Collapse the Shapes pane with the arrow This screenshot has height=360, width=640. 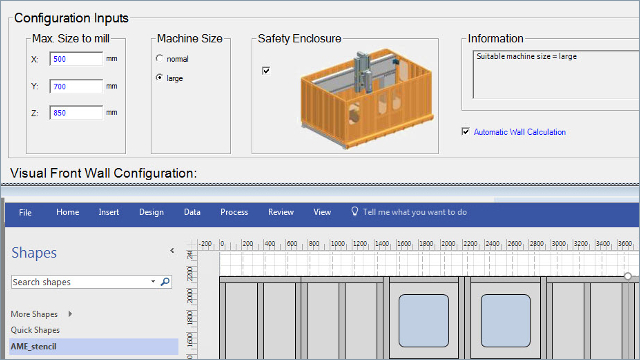click(172, 251)
